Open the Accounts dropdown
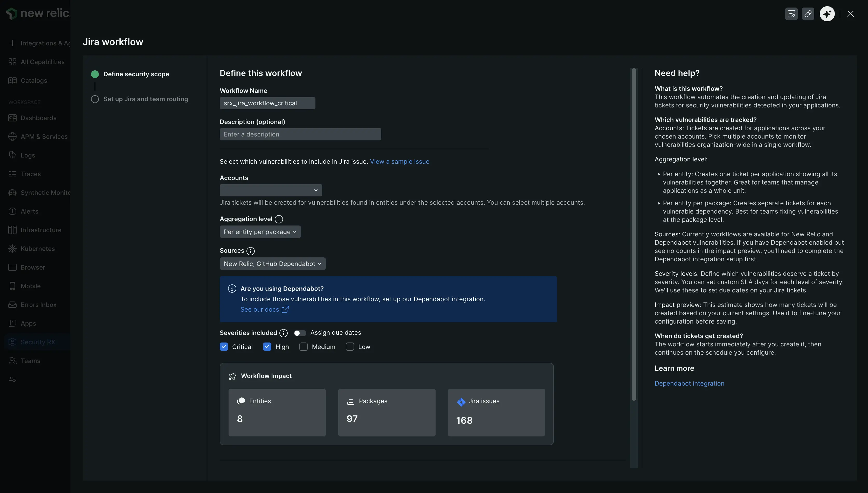The image size is (868, 493). pos(271,190)
